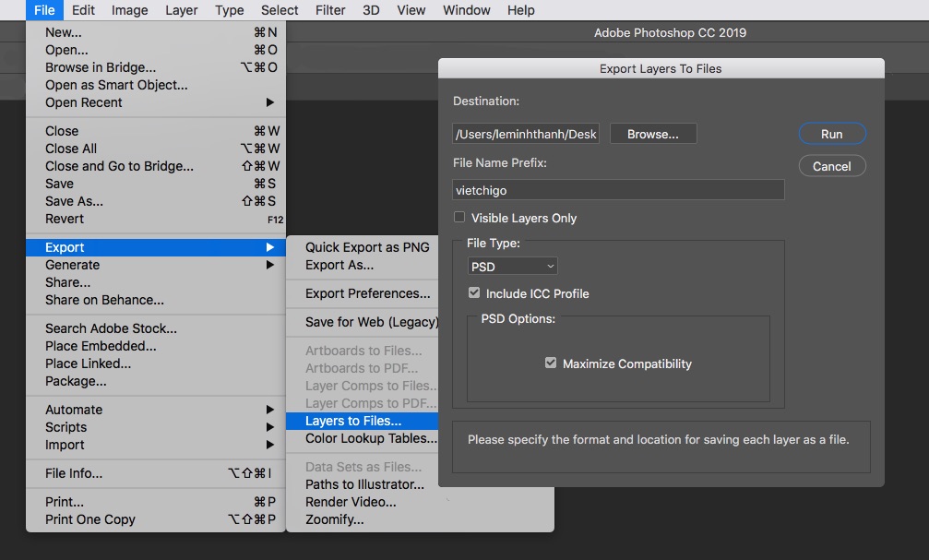This screenshot has height=560, width=929.
Task: Choose Save from File menu
Action: coord(156,184)
